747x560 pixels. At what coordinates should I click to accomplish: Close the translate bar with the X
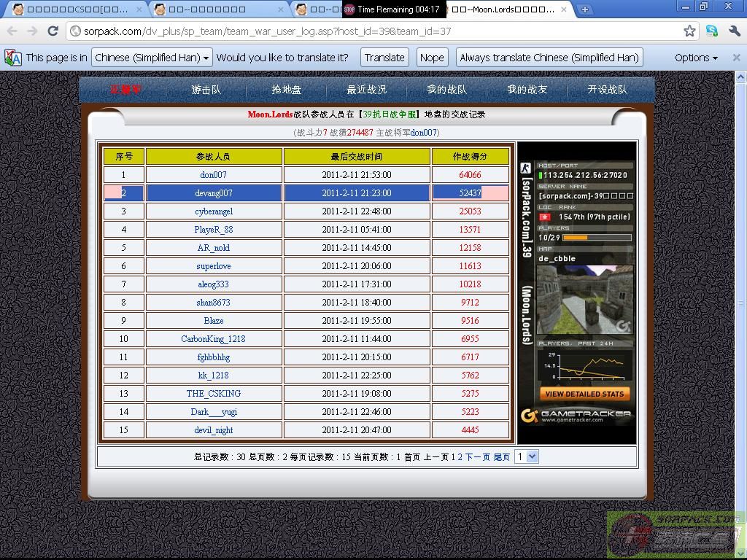736,58
